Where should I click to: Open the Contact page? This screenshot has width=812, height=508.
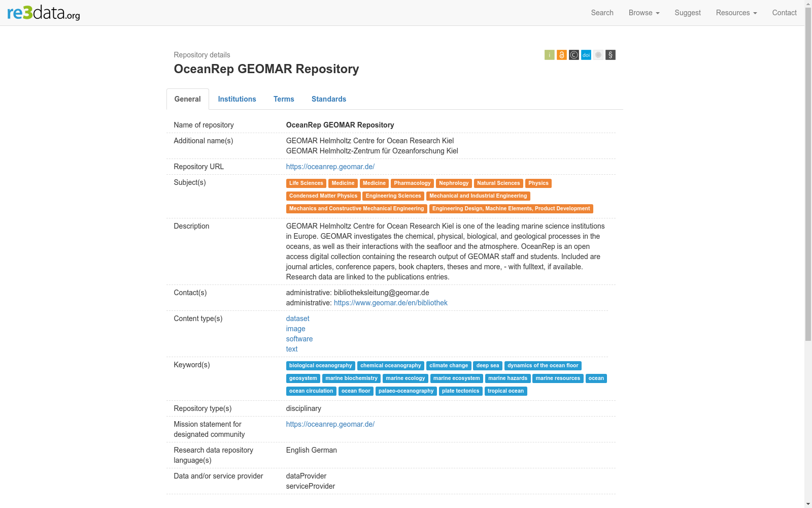click(785, 13)
